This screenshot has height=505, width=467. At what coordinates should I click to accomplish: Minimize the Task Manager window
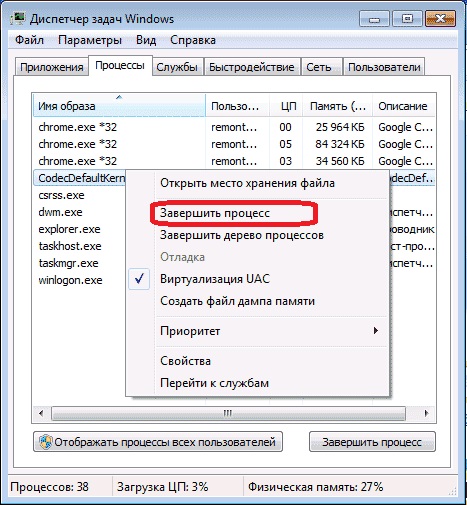374,19
